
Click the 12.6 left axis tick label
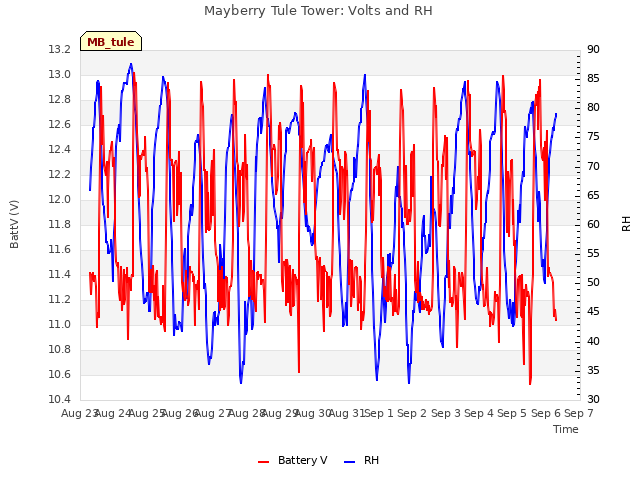tap(60, 124)
